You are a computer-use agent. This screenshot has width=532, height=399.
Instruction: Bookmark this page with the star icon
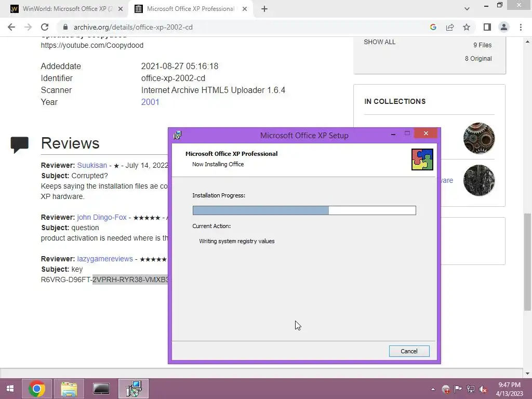click(467, 27)
